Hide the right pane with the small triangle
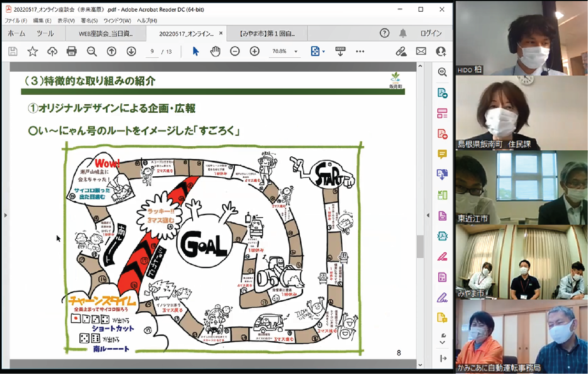Viewport: 588px width, 374px height. (428, 215)
